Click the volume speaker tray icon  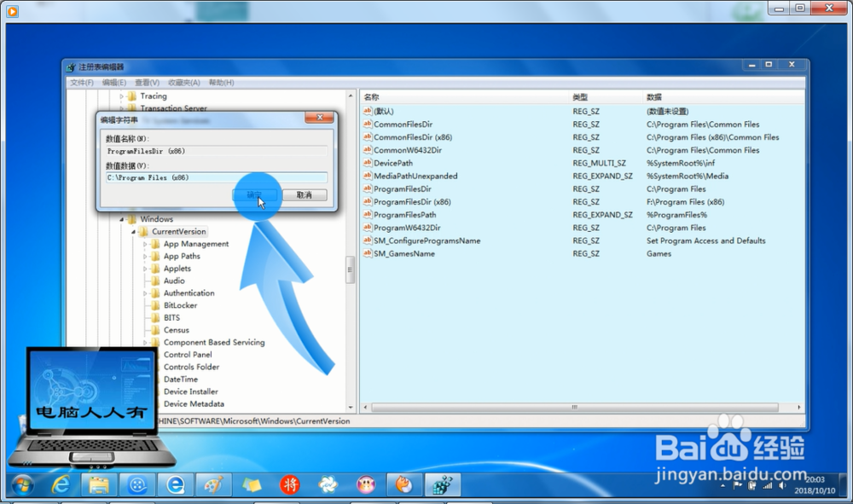click(782, 485)
